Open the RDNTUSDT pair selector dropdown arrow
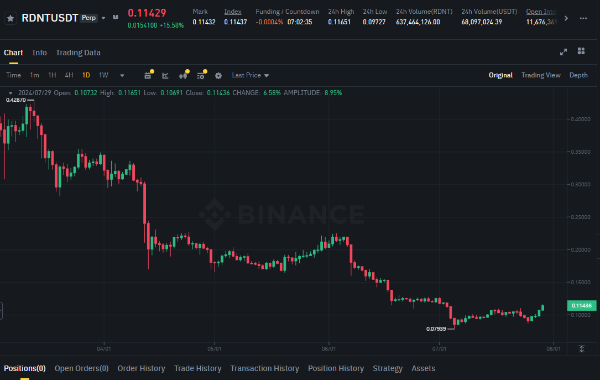This screenshot has height=380, width=600. point(103,18)
